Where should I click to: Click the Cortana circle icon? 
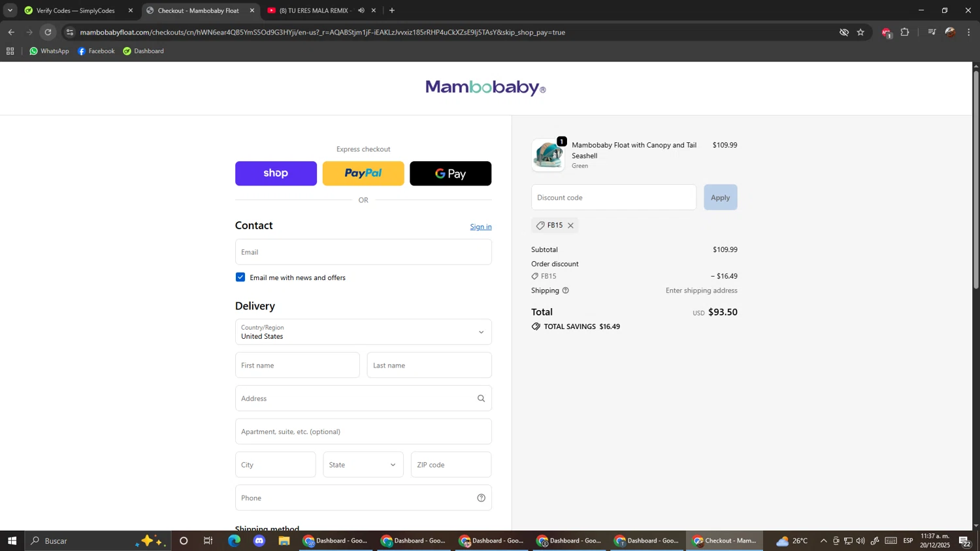tap(184, 541)
